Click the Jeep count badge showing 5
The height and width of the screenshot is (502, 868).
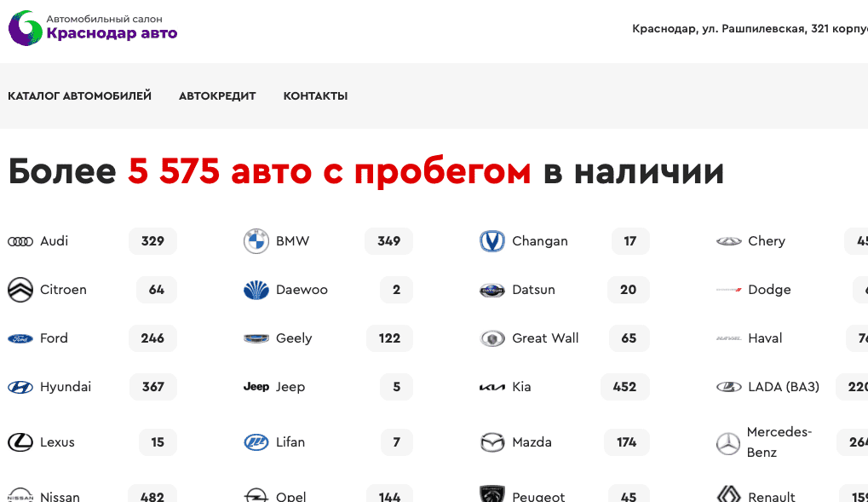[x=396, y=387]
